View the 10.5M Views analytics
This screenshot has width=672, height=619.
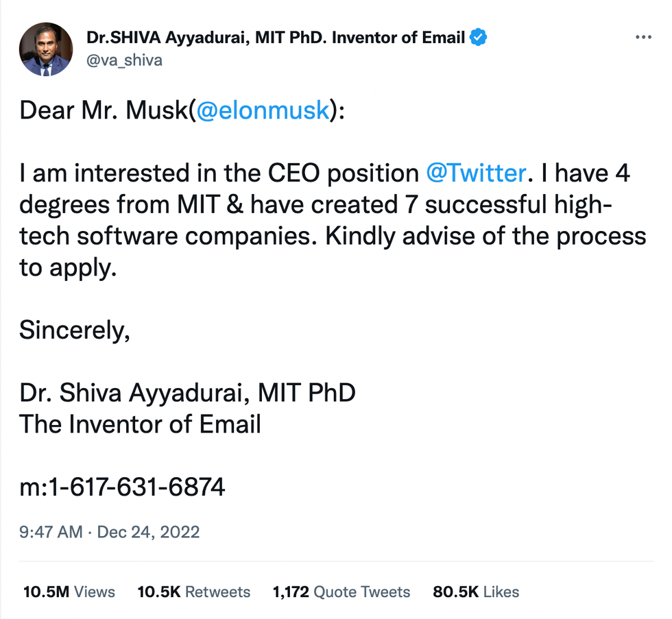(x=69, y=592)
